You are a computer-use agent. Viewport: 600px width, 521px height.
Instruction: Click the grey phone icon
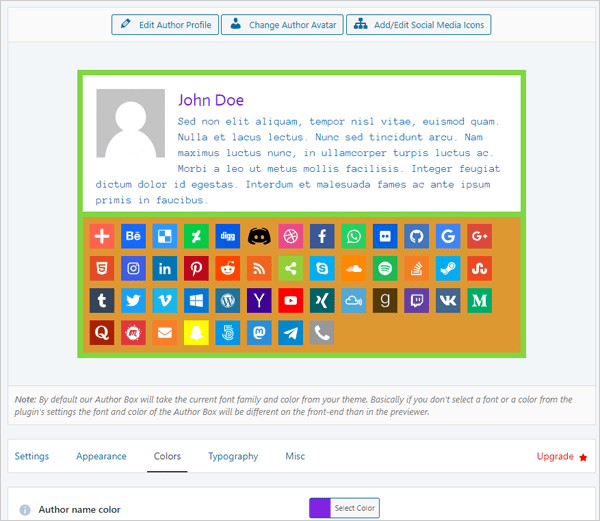tap(322, 333)
